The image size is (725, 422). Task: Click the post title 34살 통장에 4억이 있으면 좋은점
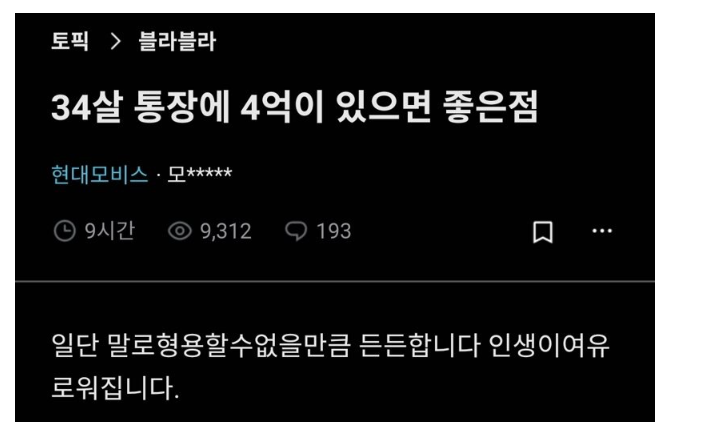click(x=295, y=107)
